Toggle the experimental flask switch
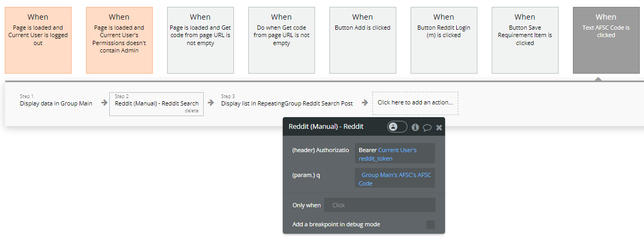 [397, 127]
